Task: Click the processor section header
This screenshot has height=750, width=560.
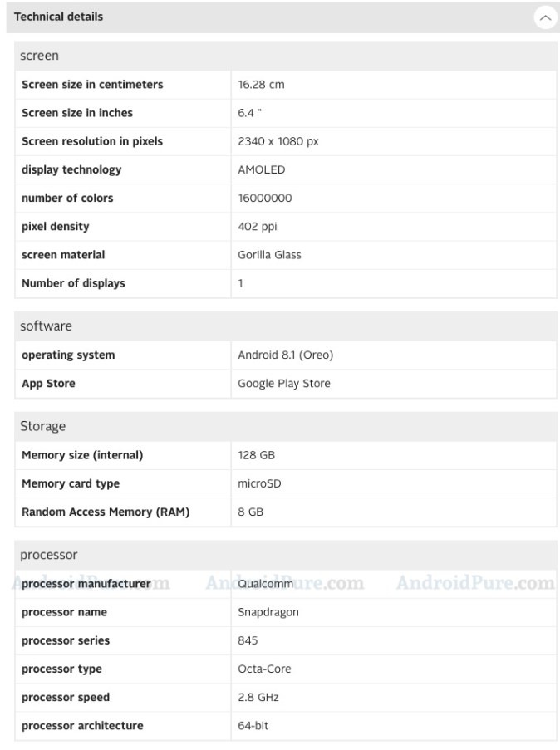Action: click(x=48, y=554)
